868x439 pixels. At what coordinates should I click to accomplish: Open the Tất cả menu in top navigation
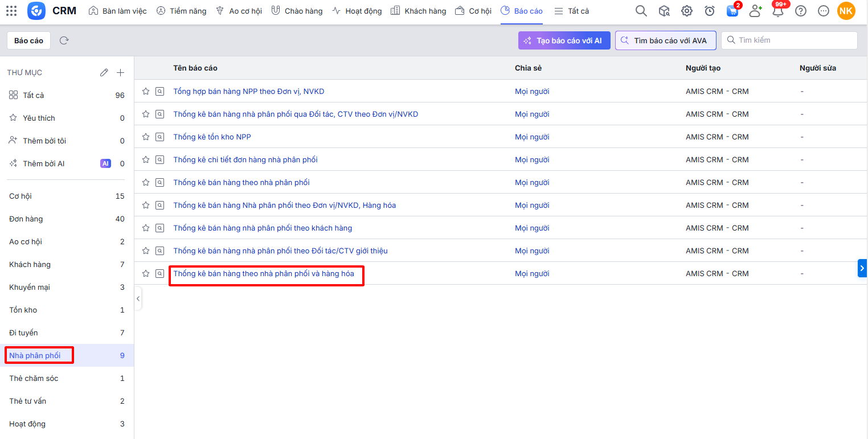[x=572, y=11]
